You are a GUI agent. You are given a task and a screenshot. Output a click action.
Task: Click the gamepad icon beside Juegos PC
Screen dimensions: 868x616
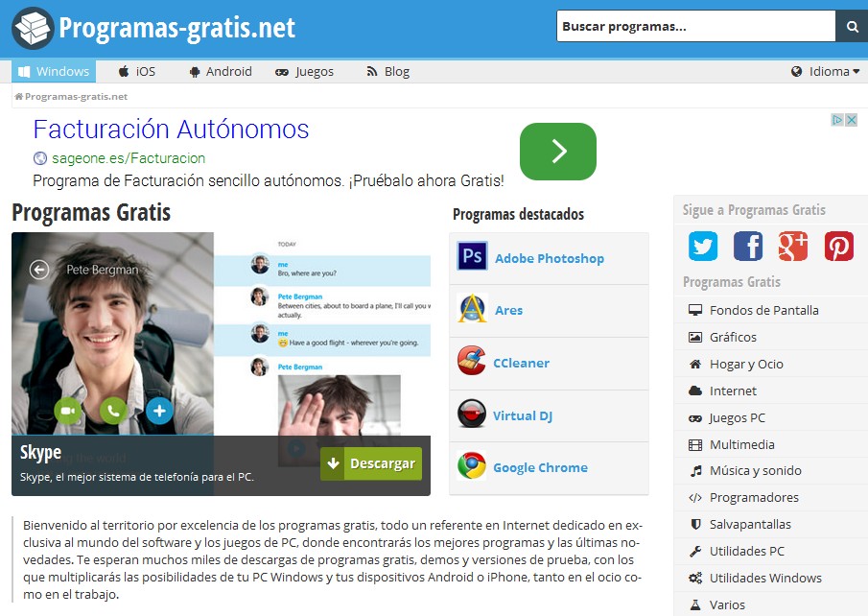(x=695, y=418)
